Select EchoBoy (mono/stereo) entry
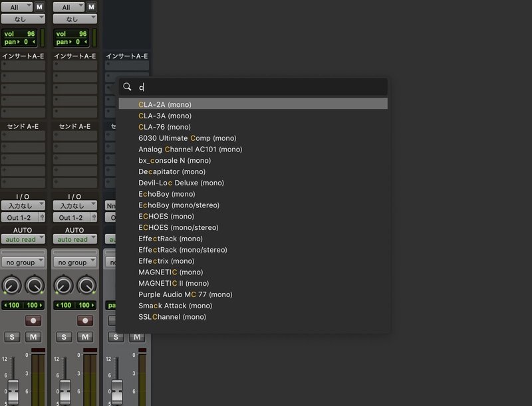532x406 pixels. [x=253, y=205]
